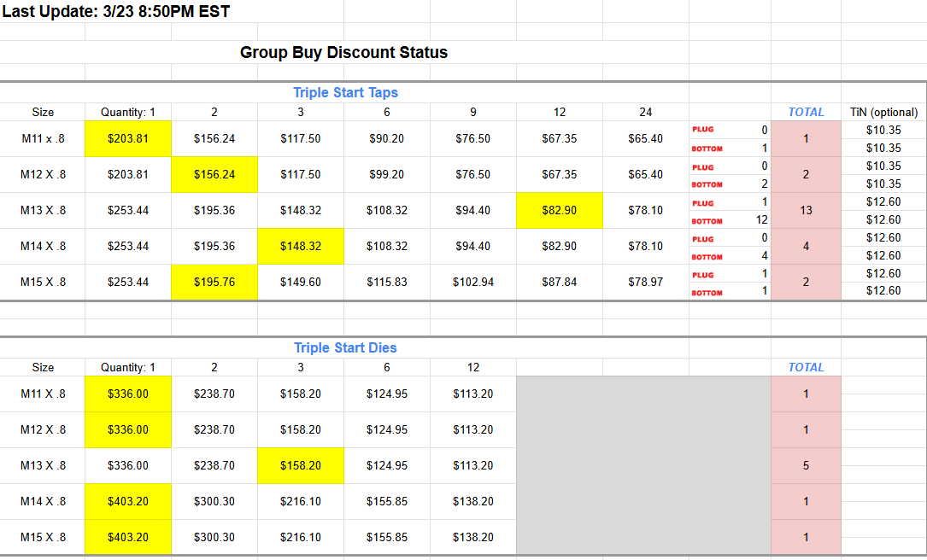Click the $115.83 price cell
Viewport: 927px width, 560px height.
point(387,282)
